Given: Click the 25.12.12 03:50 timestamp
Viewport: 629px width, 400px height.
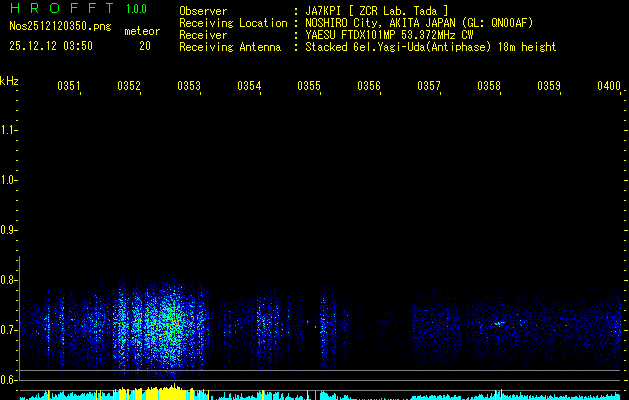Looking at the screenshot, I should pyautogui.click(x=51, y=46).
